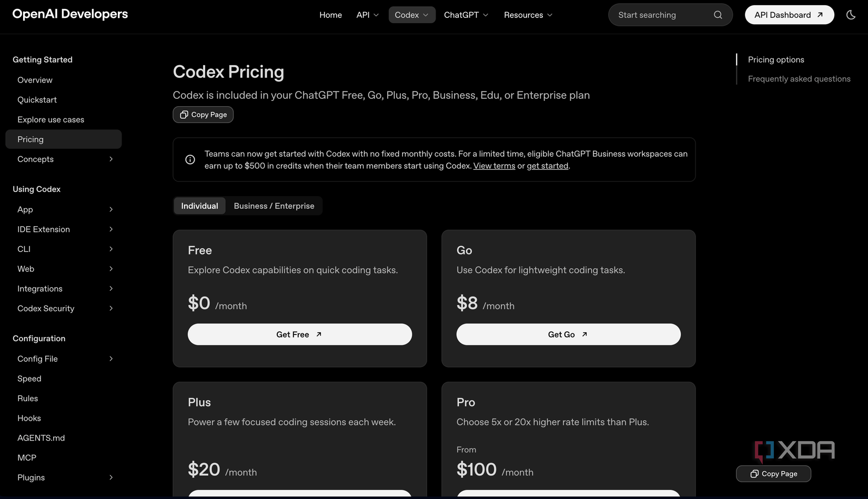Open the API dropdown menu

point(367,15)
